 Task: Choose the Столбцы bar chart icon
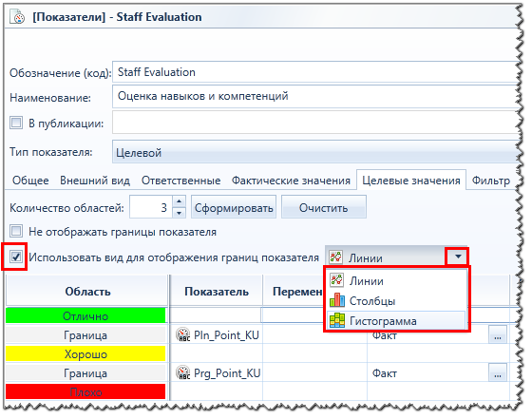click(x=337, y=300)
